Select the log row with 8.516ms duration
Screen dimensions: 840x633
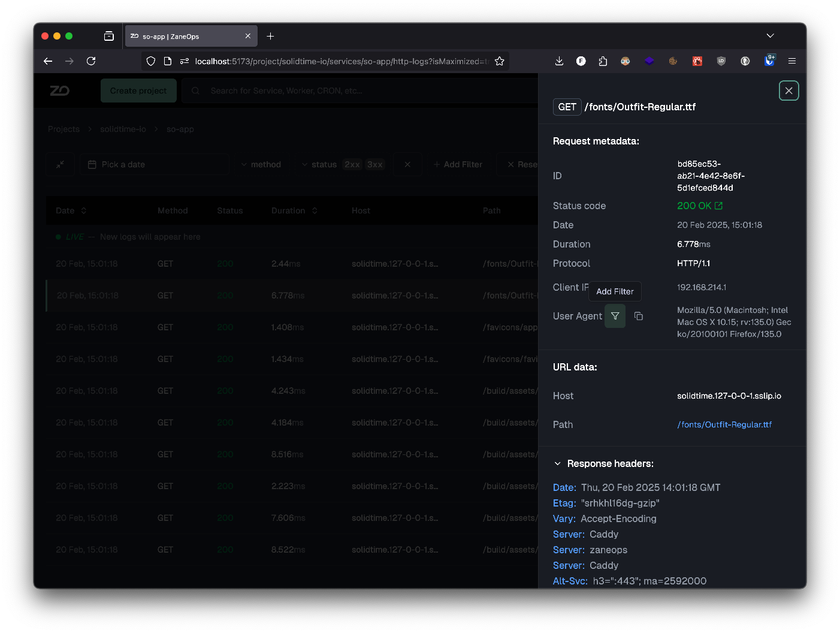(292, 454)
